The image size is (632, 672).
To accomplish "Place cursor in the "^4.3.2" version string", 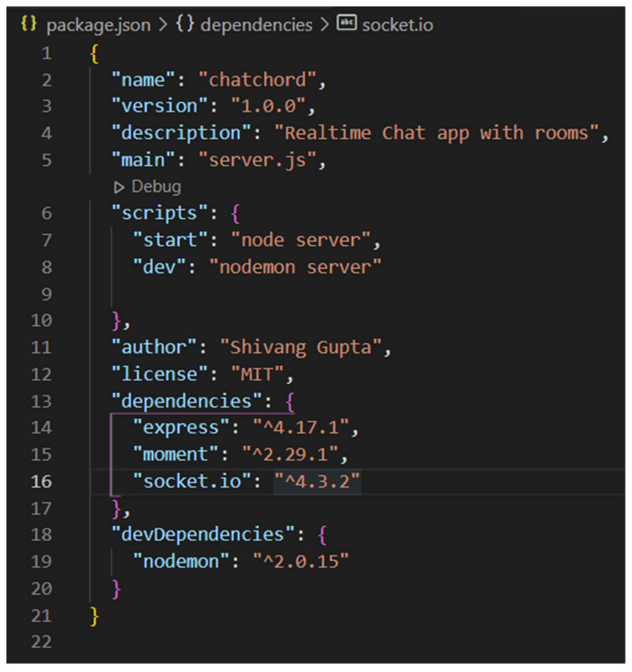I will [317, 482].
